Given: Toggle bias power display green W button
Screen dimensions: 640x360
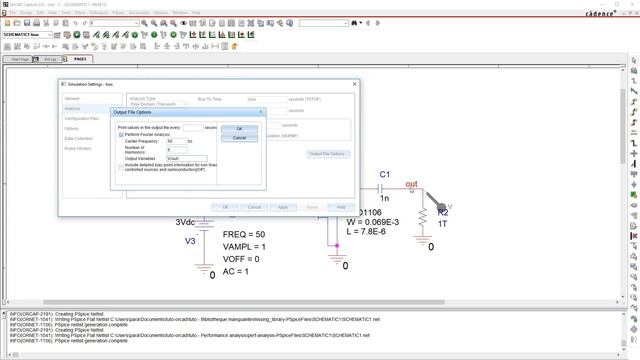Looking at the screenshot, I should (173, 35).
